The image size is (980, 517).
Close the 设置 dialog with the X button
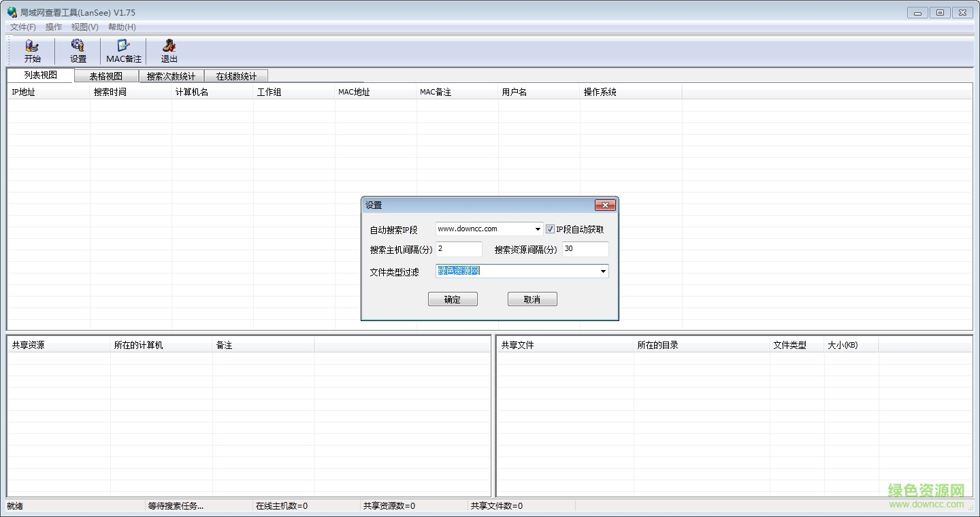[x=605, y=205]
